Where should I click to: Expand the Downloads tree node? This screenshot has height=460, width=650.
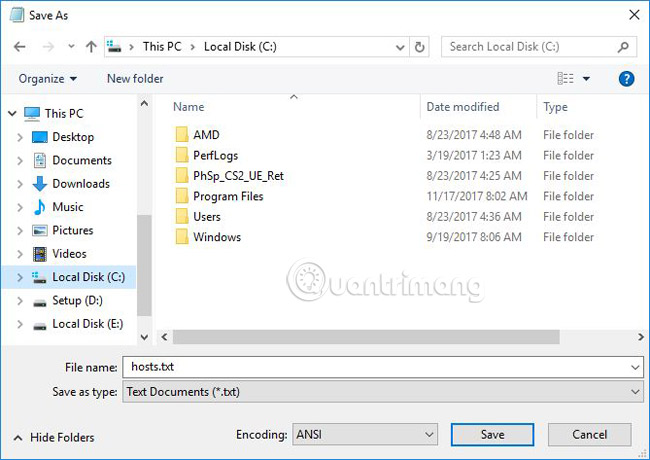click(x=19, y=184)
